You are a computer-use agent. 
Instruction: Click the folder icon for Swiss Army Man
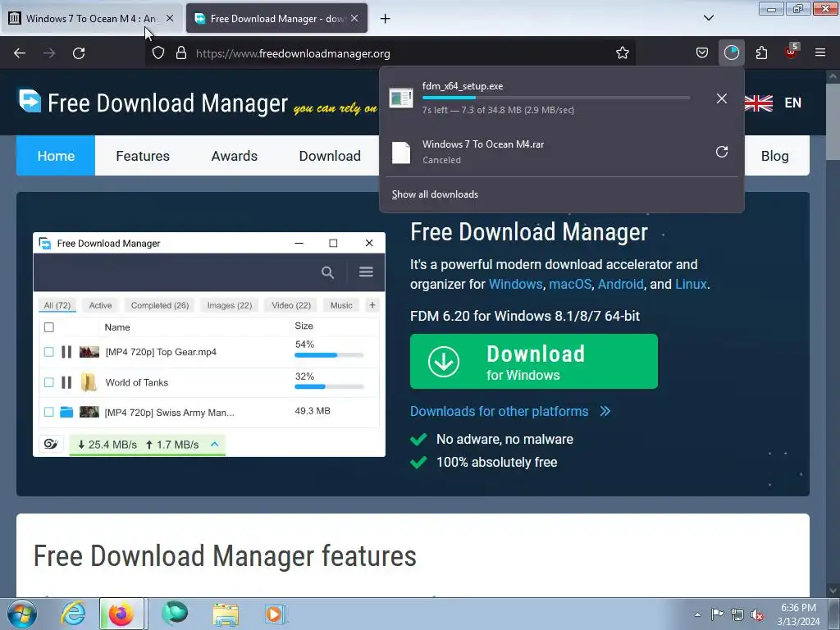(66, 412)
